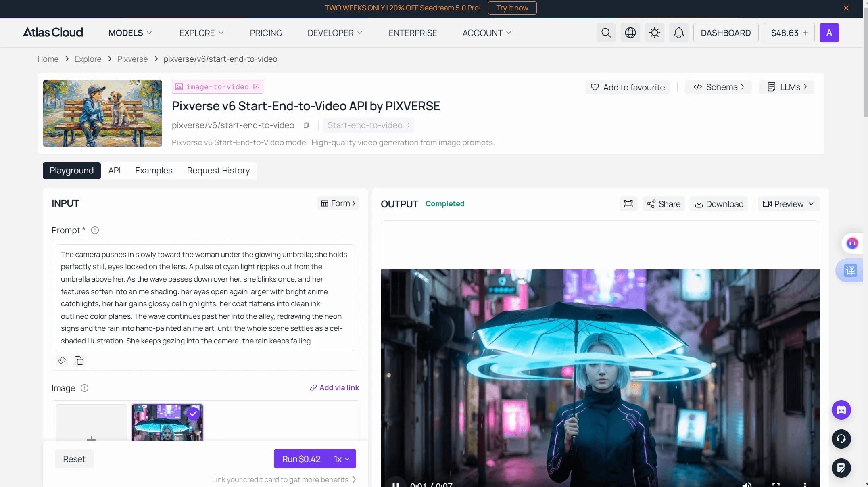Click the user avatar A
Image resolution: width=868 pixels, height=487 pixels.
[829, 33]
